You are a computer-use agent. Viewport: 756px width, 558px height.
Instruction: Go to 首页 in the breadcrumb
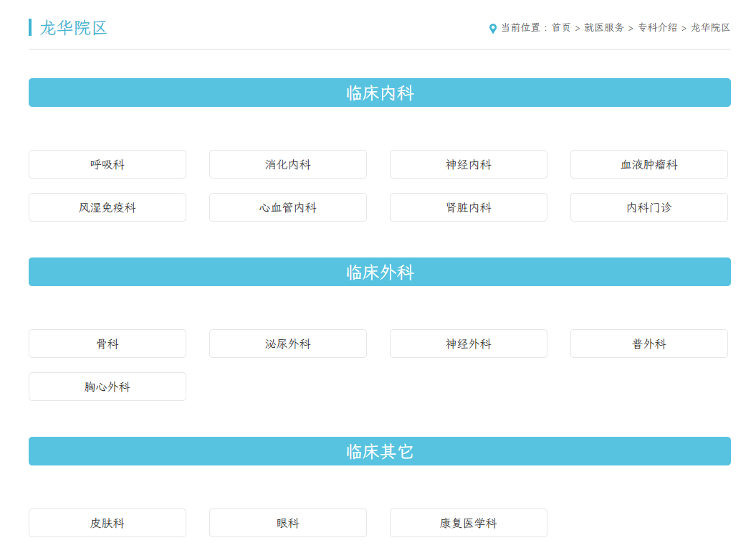(x=561, y=28)
